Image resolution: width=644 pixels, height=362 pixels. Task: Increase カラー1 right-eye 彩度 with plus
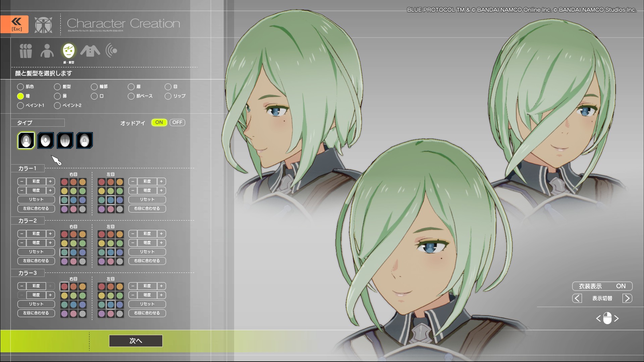(x=50, y=181)
